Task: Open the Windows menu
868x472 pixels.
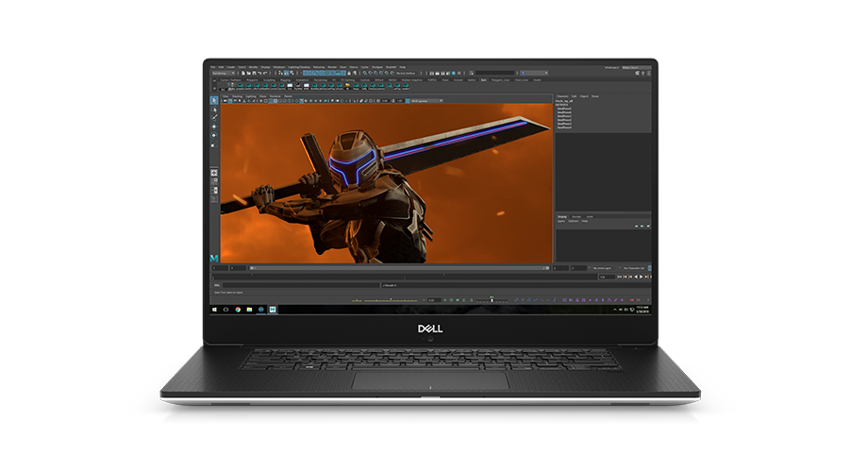Action: pyautogui.click(x=279, y=67)
